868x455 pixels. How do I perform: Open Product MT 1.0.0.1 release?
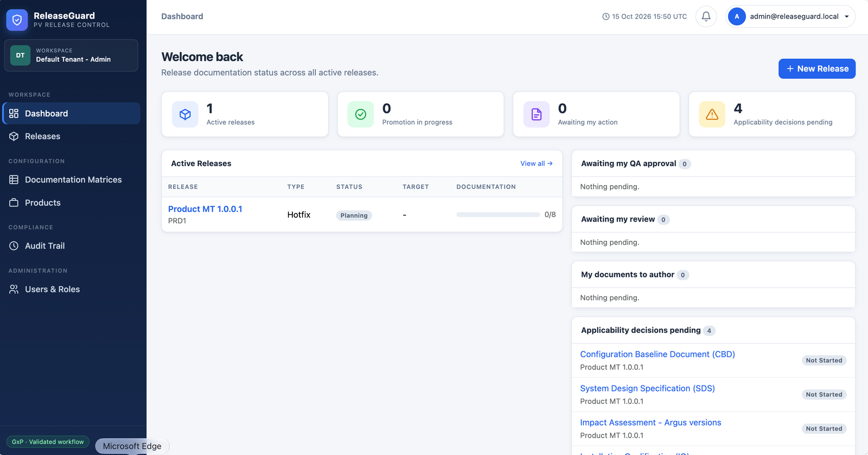[x=205, y=209]
